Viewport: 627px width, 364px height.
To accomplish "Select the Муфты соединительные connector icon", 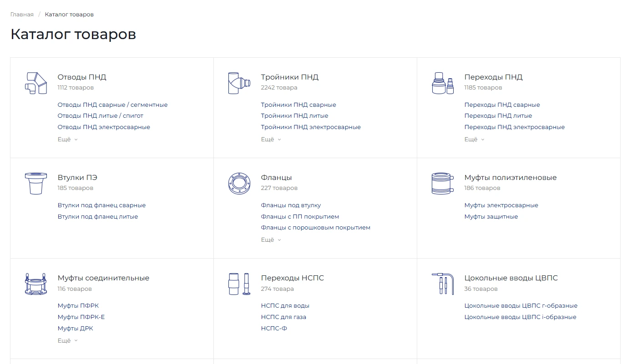I will click(x=36, y=284).
